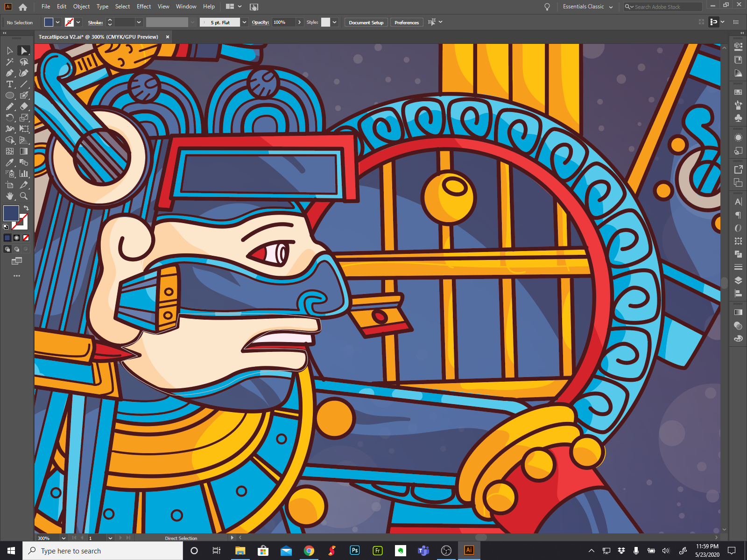
Task: Open the Symbols panel club icon
Action: [x=738, y=118]
